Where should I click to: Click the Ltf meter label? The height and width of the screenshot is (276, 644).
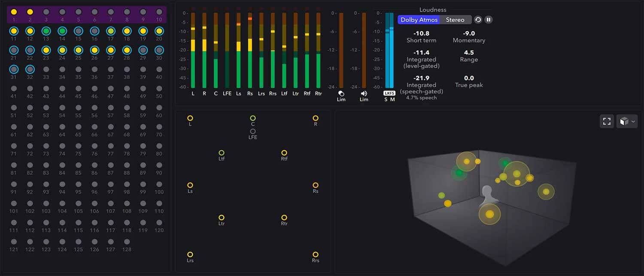[x=284, y=93]
